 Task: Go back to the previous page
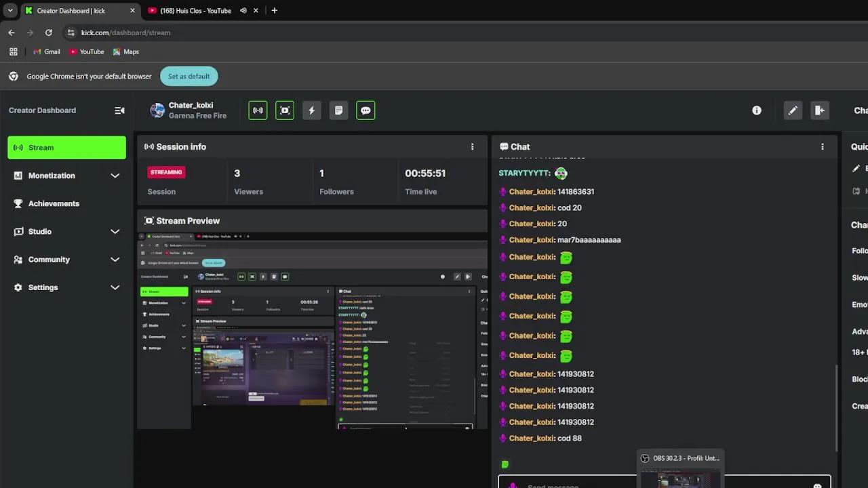click(12, 33)
